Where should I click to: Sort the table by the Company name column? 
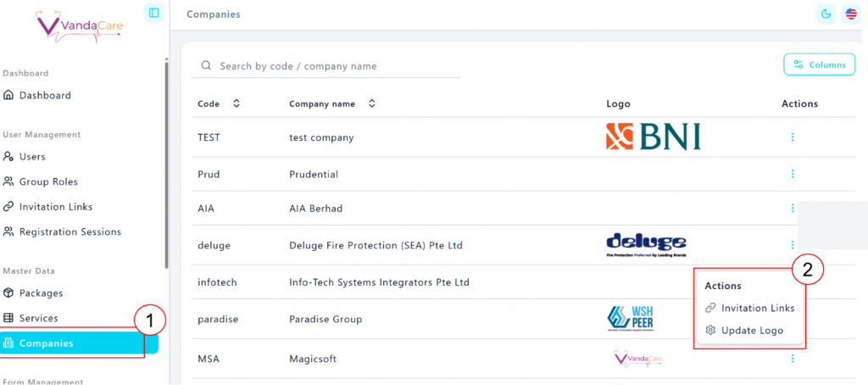[372, 103]
